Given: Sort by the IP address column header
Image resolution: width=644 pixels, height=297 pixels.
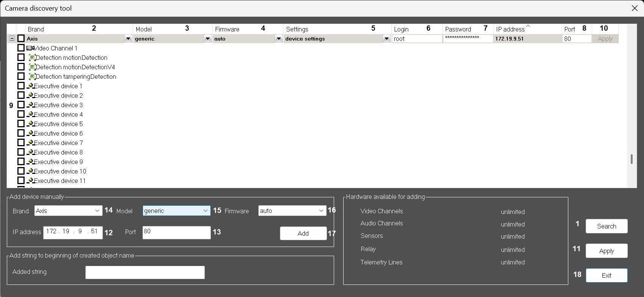Looking at the screenshot, I should 527,29.
